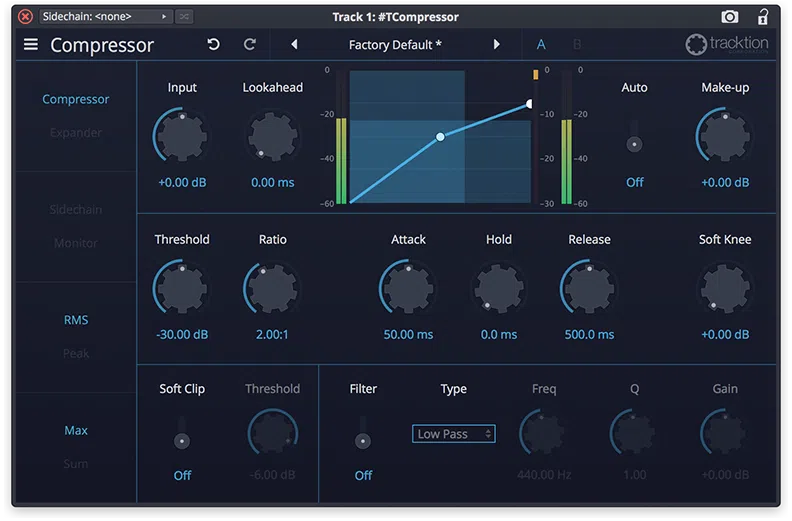Click the lock icon in title bar
The image size is (792, 521).
pyautogui.click(x=763, y=16)
